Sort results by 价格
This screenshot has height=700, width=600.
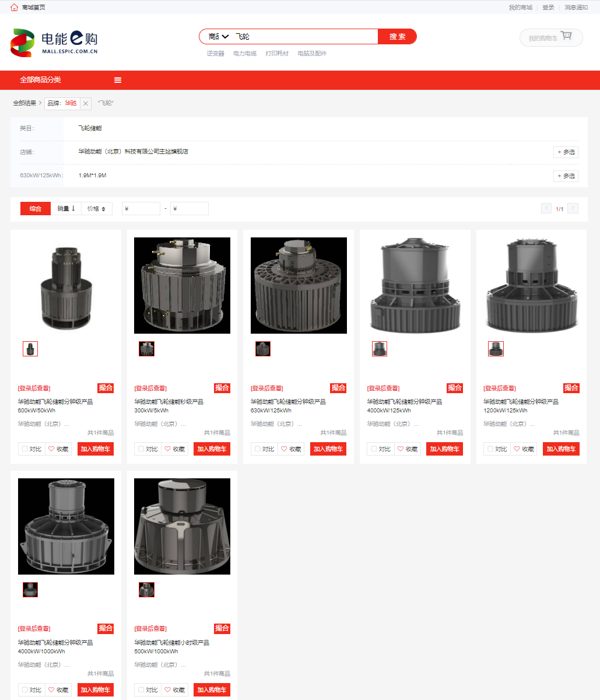point(97,209)
